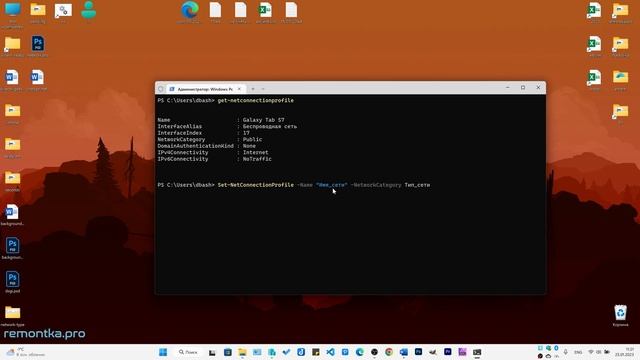Open Microsoft Edge from the taskbar

click(360, 352)
